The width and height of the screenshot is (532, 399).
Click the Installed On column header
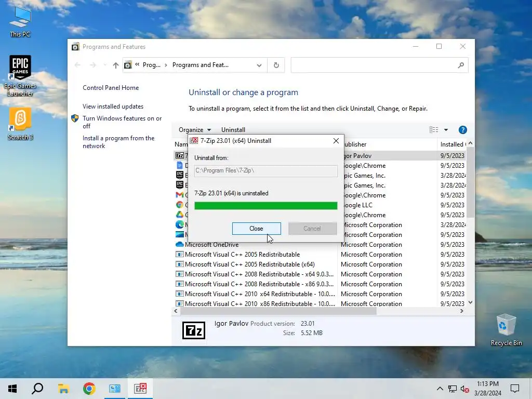[452, 144]
